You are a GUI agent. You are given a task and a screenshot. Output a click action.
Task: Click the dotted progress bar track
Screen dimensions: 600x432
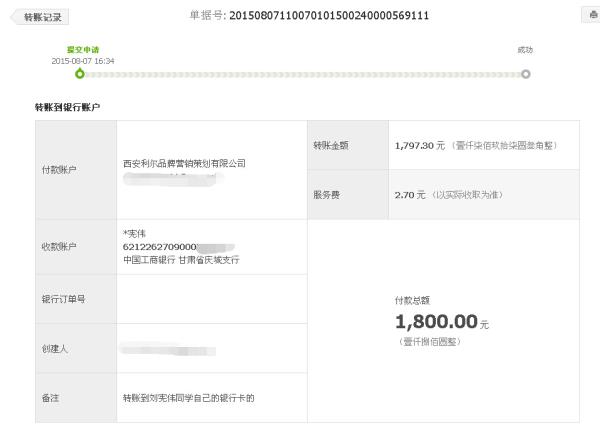[303, 74]
